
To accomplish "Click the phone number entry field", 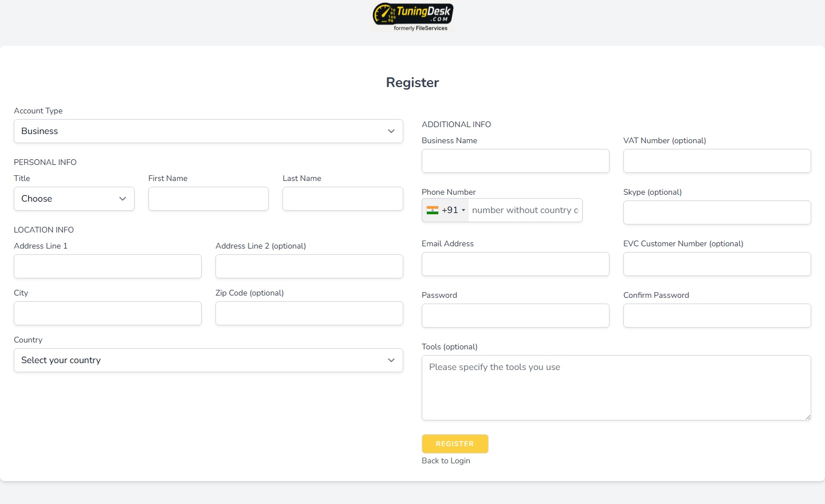I will point(524,210).
